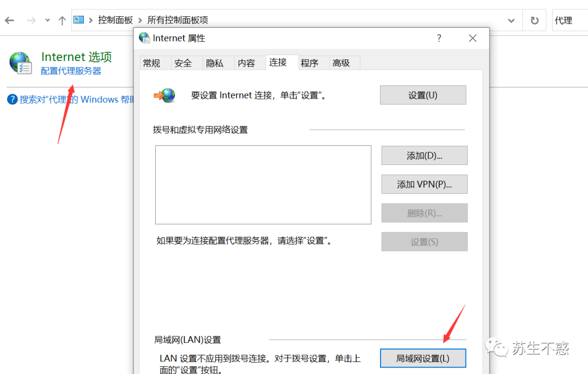
Task: Click the search box containing 代理
Action: point(570,21)
